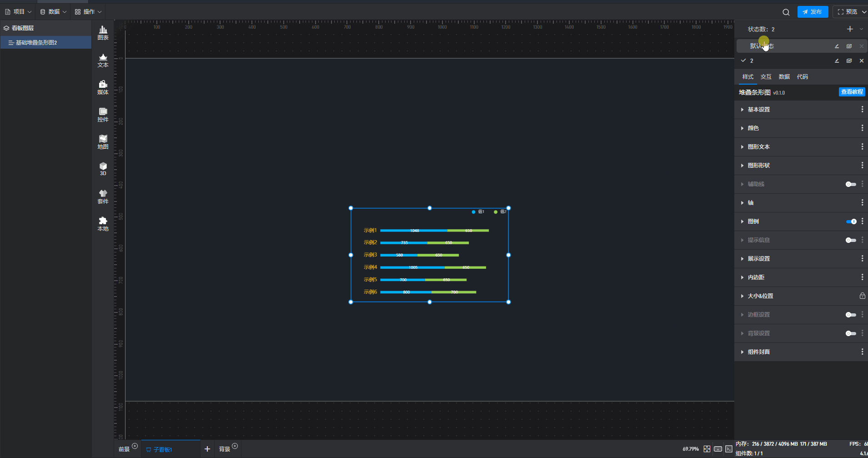Click the 发布 publish button
Screen dimensions: 868x458
813,12
